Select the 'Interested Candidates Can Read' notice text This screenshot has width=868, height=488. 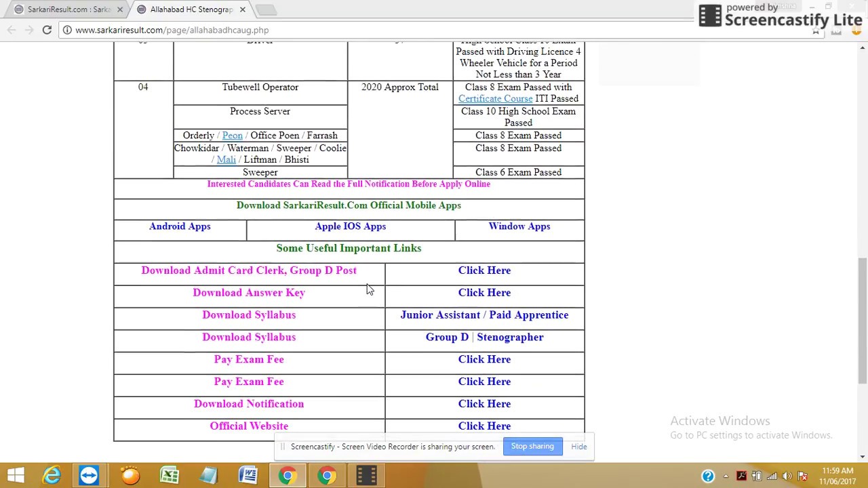[349, 184]
